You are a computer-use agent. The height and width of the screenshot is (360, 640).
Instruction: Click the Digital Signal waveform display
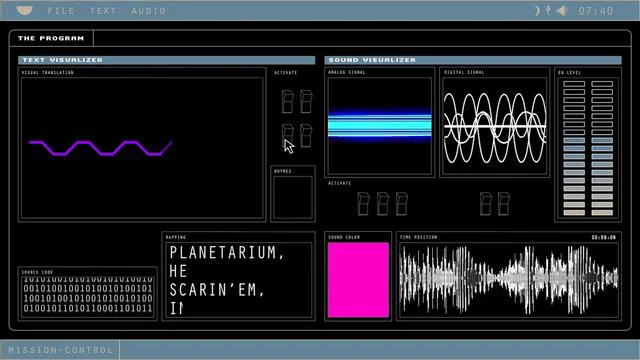click(x=495, y=126)
